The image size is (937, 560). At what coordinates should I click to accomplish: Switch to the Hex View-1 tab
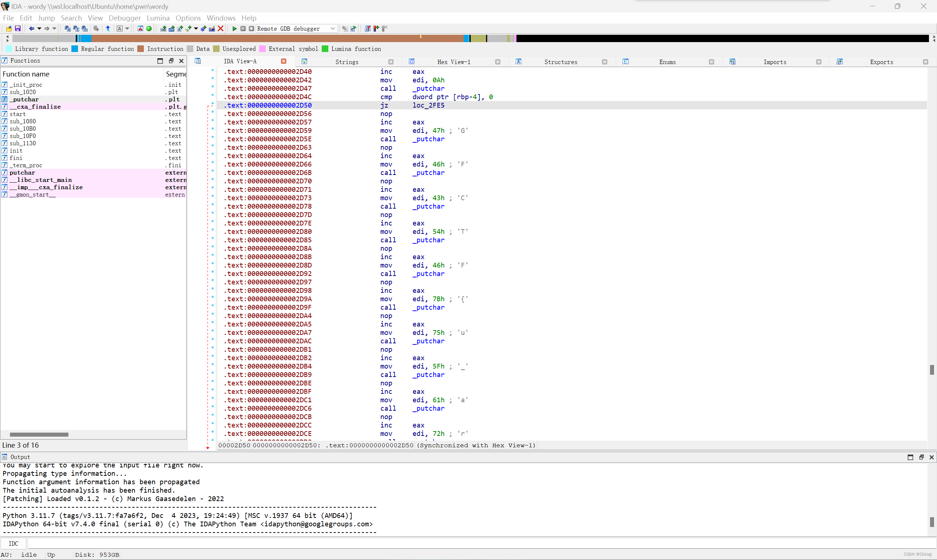[x=453, y=61]
